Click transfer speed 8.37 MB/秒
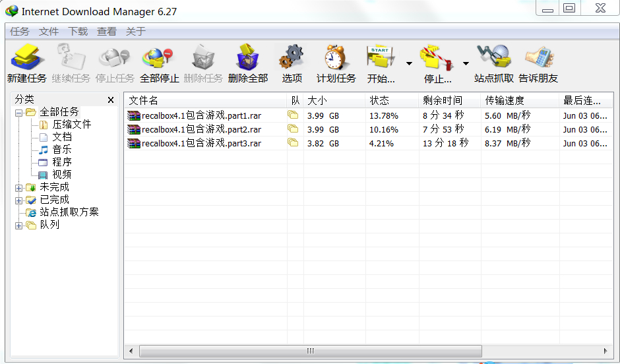The image size is (620, 364). click(508, 143)
